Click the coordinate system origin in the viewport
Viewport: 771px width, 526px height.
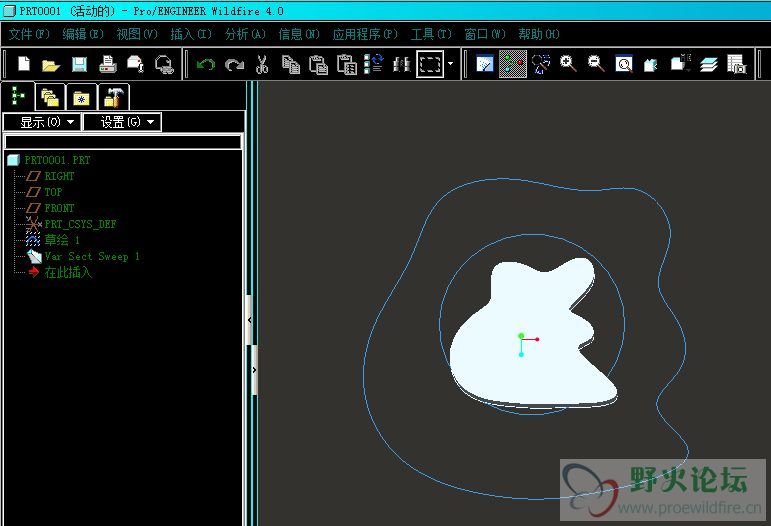click(x=521, y=338)
